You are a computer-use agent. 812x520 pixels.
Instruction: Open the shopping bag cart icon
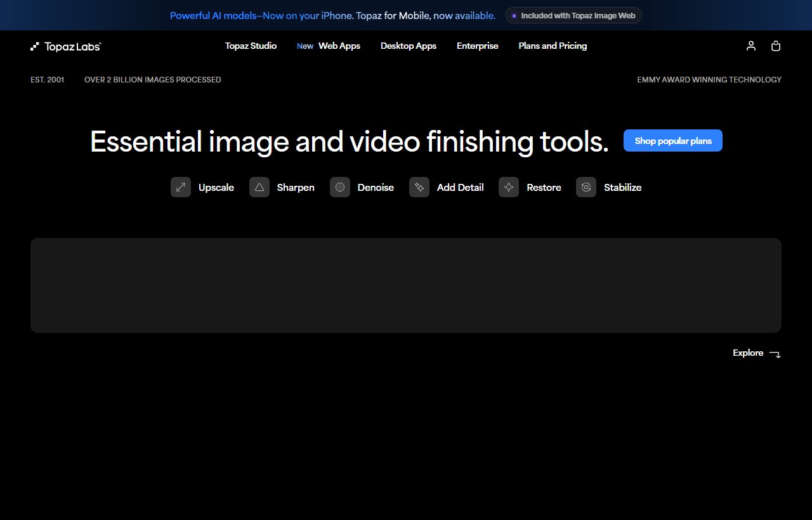pyautogui.click(x=775, y=46)
